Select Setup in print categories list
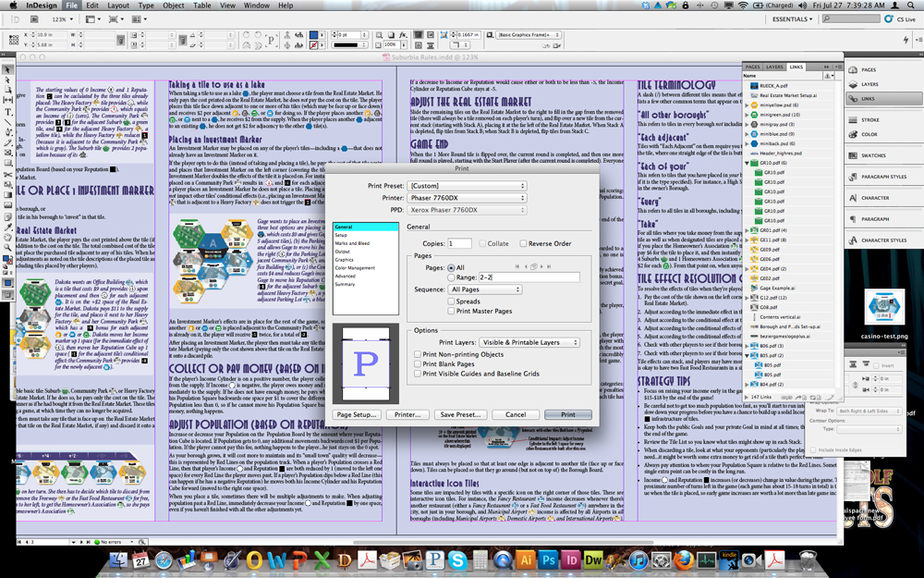Image resolution: width=924 pixels, height=578 pixels. [x=341, y=235]
